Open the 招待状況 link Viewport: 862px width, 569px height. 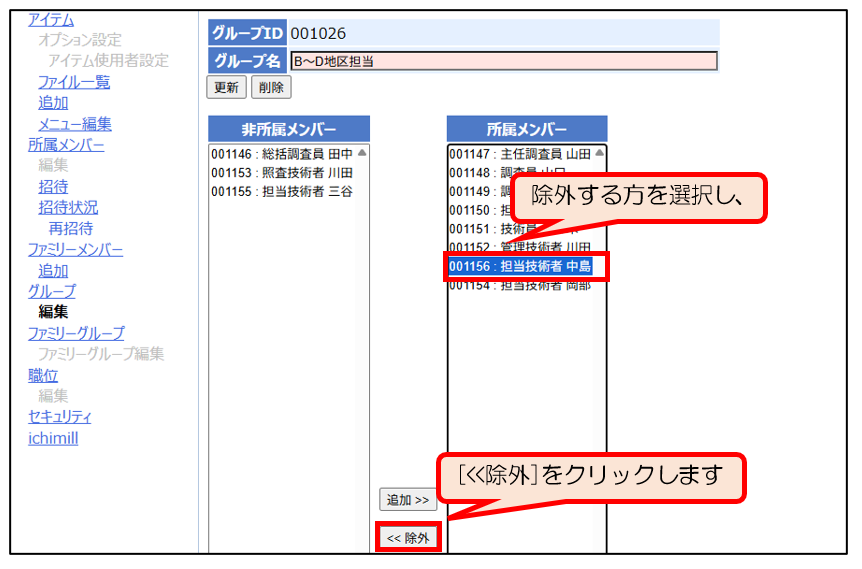point(68,208)
